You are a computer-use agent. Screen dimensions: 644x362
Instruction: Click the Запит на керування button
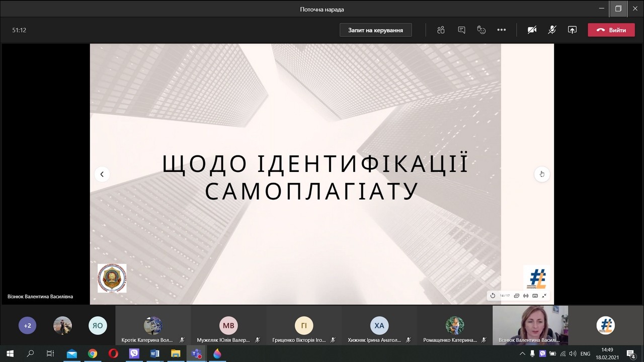(x=375, y=30)
